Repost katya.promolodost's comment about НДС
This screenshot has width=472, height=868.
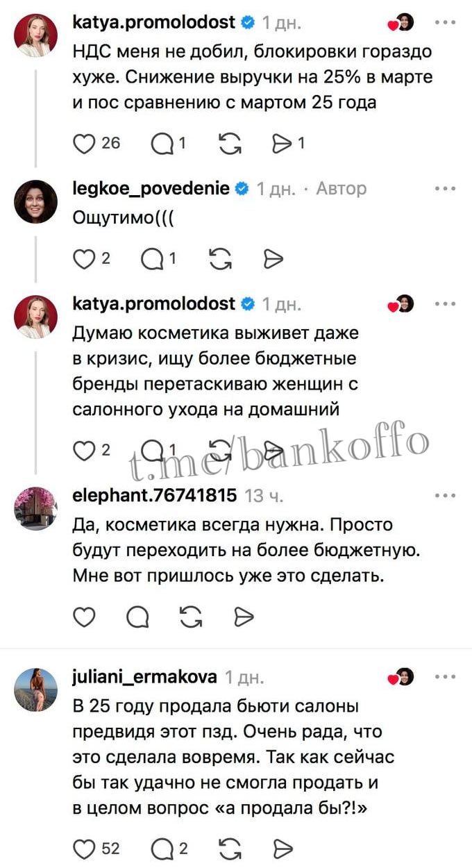[x=229, y=144]
